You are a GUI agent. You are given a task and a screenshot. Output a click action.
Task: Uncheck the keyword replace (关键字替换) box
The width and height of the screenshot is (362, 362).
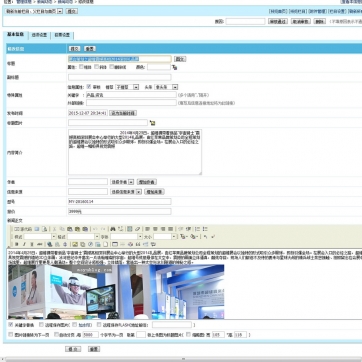pos(10,325)
